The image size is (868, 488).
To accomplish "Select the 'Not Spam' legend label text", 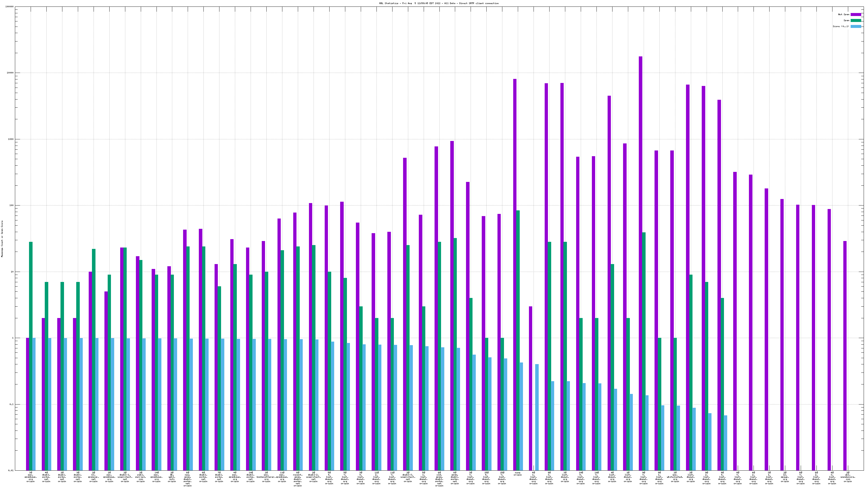I will 844,14.
